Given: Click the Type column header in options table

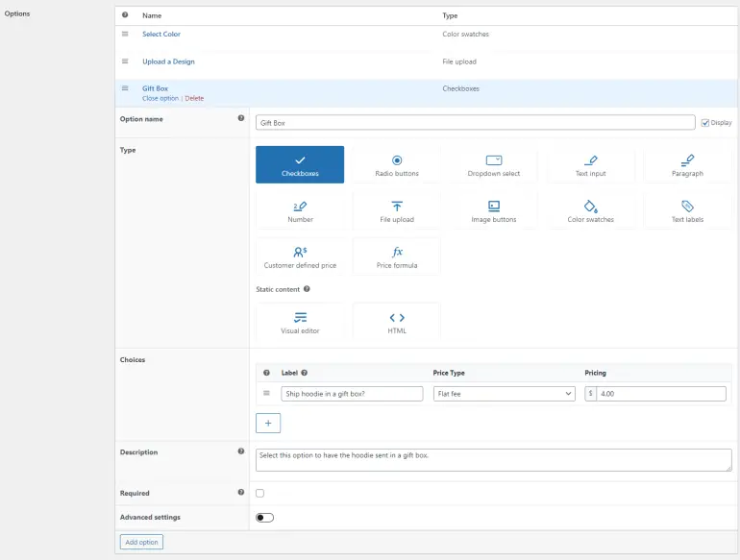Looking at the screenshot, I should 450,15.
